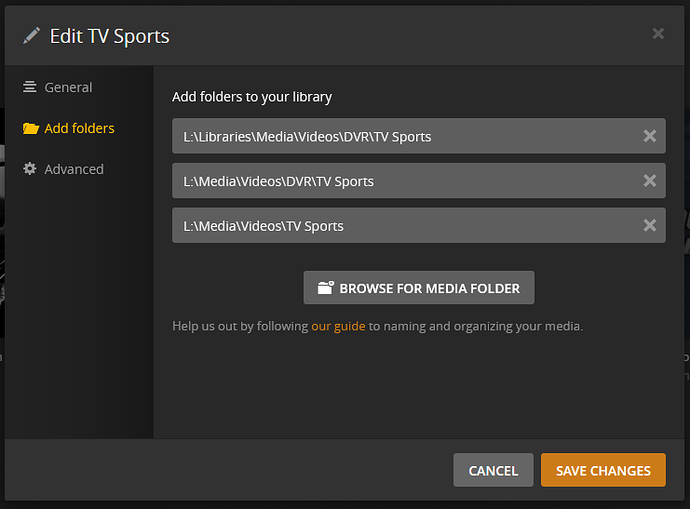Click the Advanced gear icon
Viewport: 690px width, 509px height.
(29, 168)
